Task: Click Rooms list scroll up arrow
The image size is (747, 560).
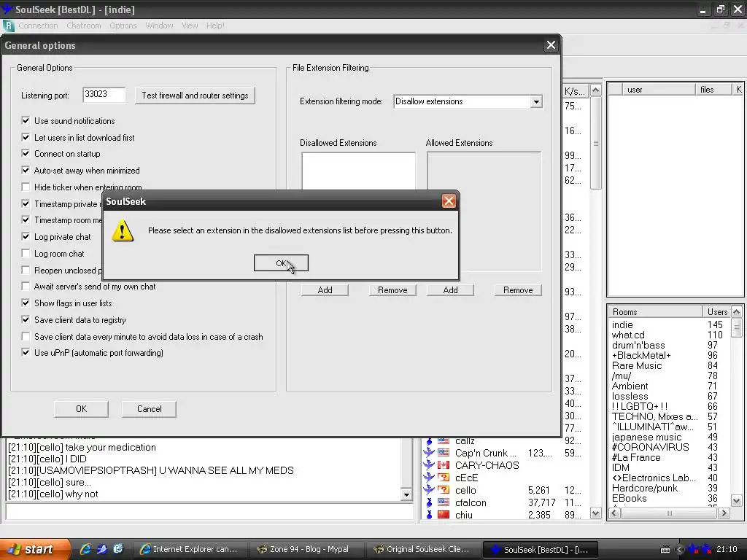Action: coord(736,312)
